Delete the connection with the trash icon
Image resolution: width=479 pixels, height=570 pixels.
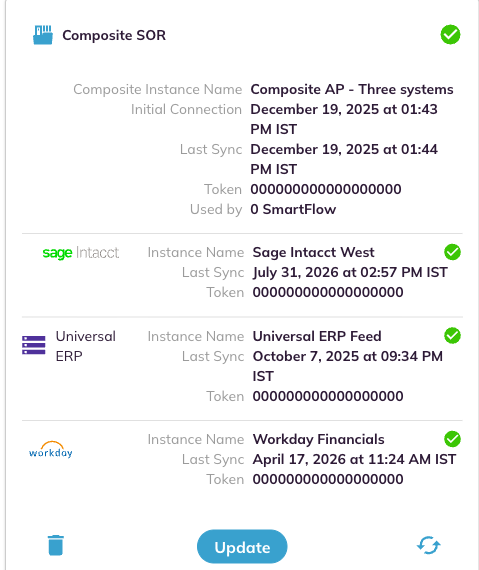pyautogui.click(x=56, y=545)
